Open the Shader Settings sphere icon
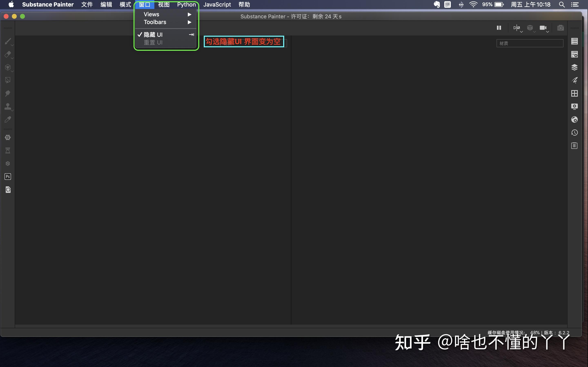588x367 pixels. (x=574, y=119)
